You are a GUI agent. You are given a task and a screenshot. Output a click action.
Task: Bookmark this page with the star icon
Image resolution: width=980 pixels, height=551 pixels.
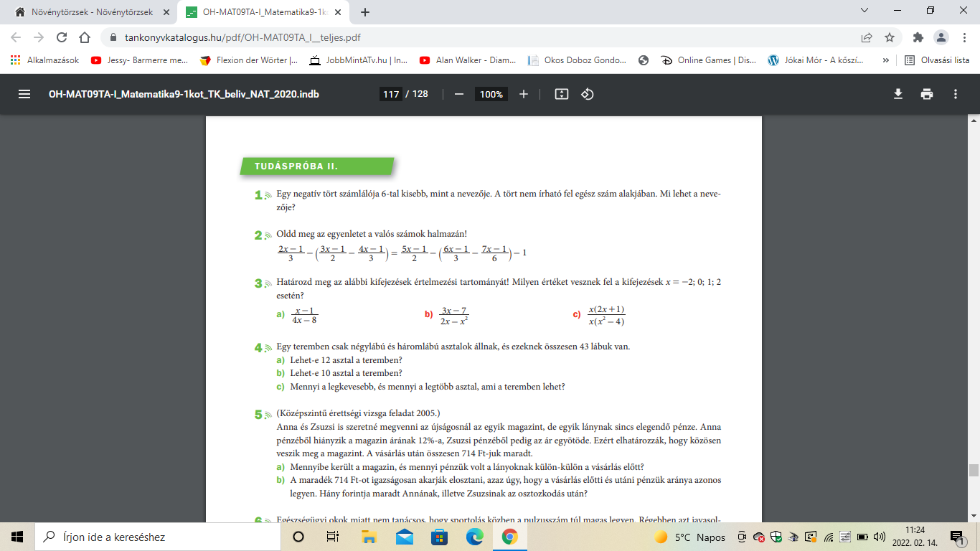(890, 37)
